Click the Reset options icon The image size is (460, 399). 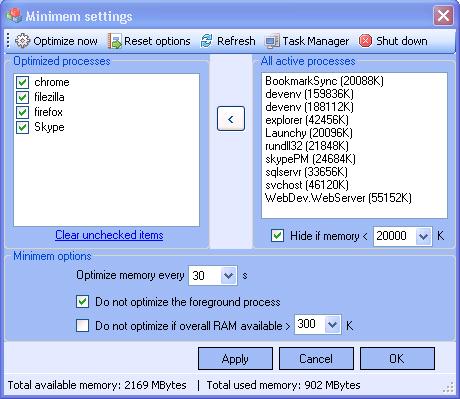[115, 41]
